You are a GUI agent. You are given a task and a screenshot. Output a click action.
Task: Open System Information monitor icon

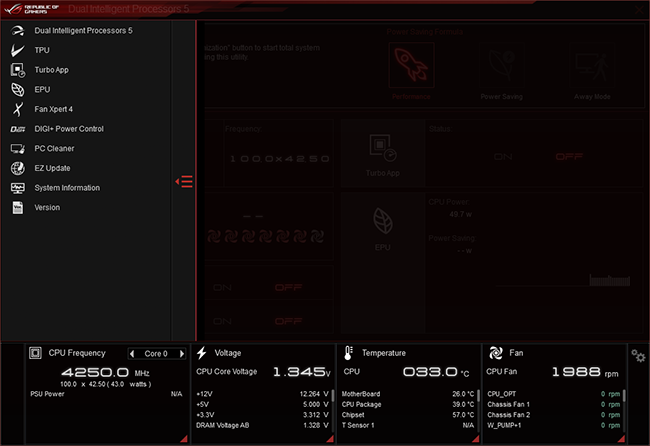pyautogui.click(x=17, y=188)
